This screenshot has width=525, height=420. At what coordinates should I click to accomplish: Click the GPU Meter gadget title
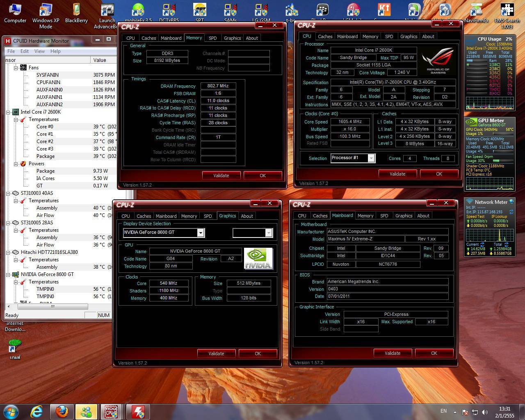click(x=491, y=121)
